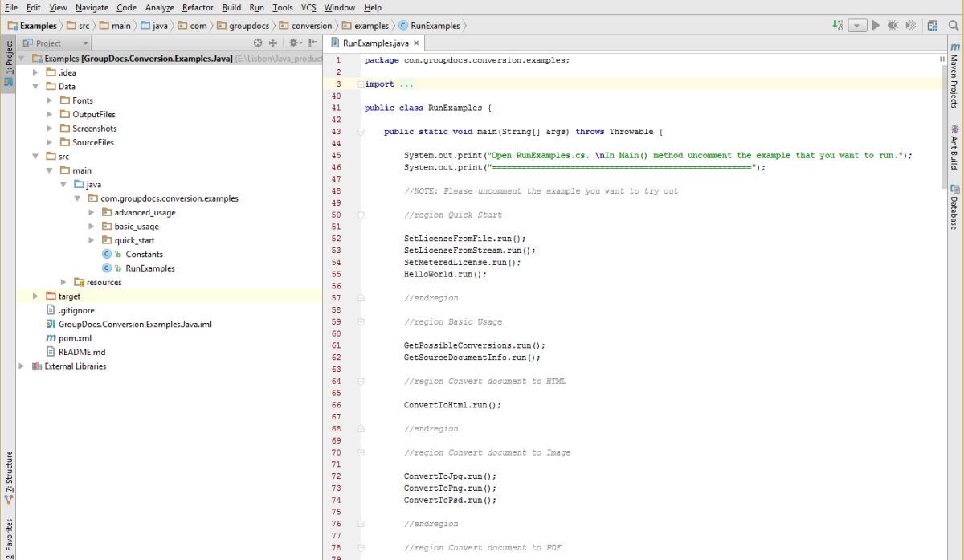Click the conversion breadcrumb
Screen dimensions: 964x560
[x=306, y=26]
